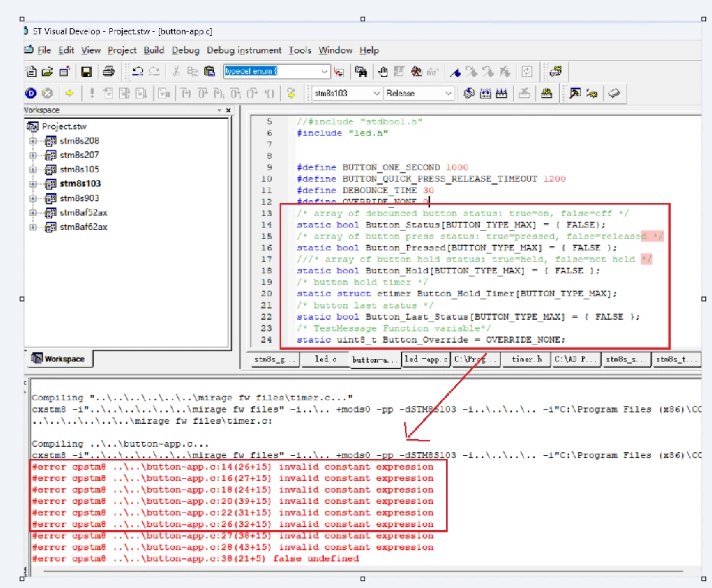Viewport: 712px width, 588px height.
Task: Click the Compile icon next to Release dropdown
Action: click(x=469, y=93)
